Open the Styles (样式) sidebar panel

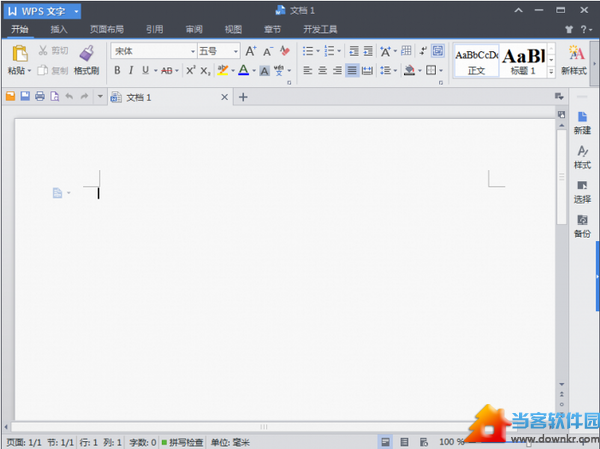coord(582,157)
